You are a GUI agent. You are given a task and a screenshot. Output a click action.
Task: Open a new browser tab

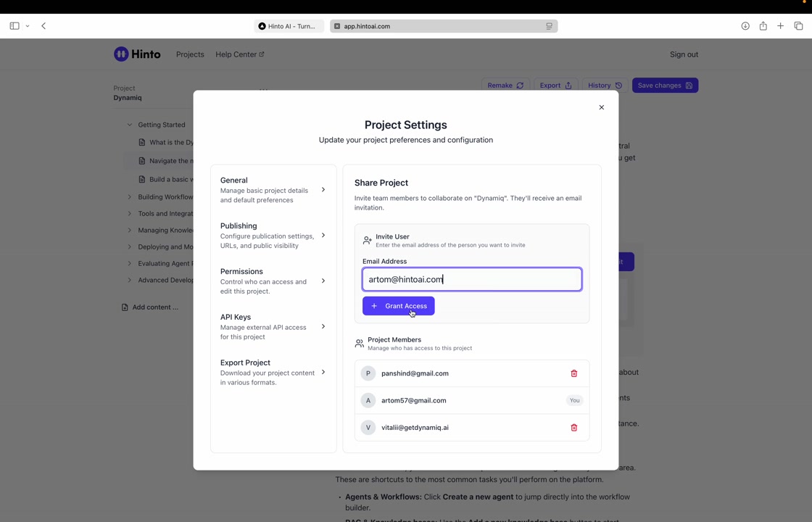tap(780, 26)
